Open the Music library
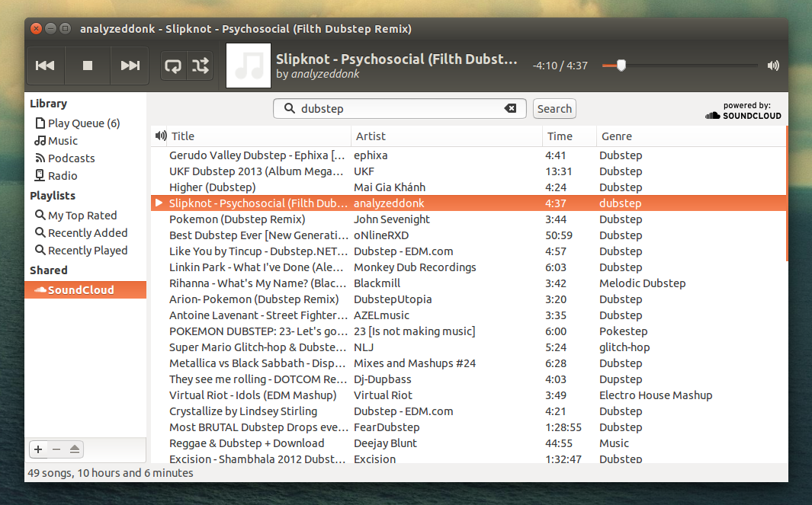The height and width of the screenshot is (505, 812). click(x=62, y=140)
